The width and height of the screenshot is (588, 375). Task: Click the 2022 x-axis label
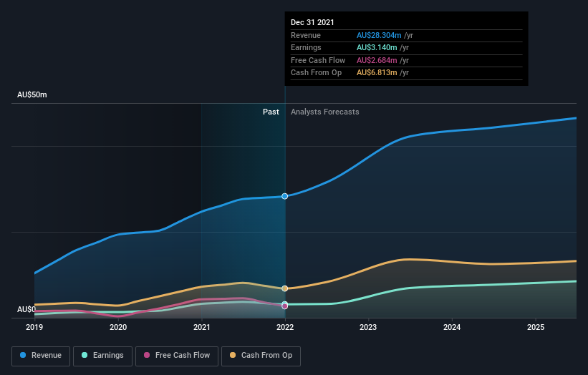click(285, 327)
